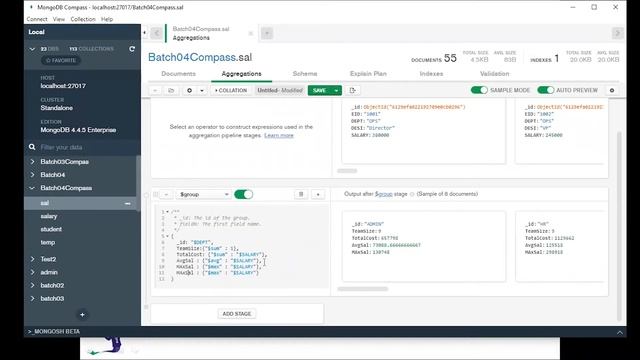The width and height of the screenshot is (640, 360).
Task: Expand the admin database
Action: coord(33,272)
